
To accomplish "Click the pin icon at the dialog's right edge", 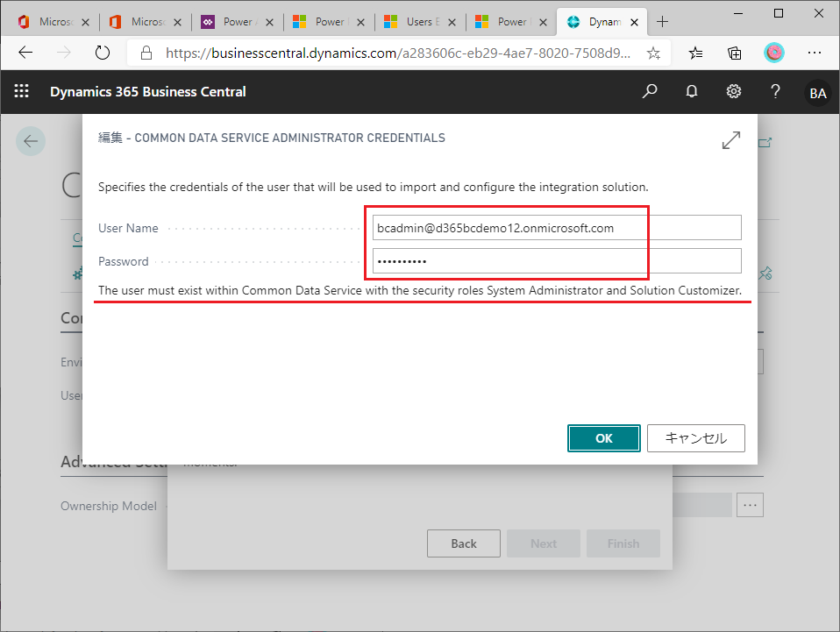I will pyautogui.click(x=765, y=273).
